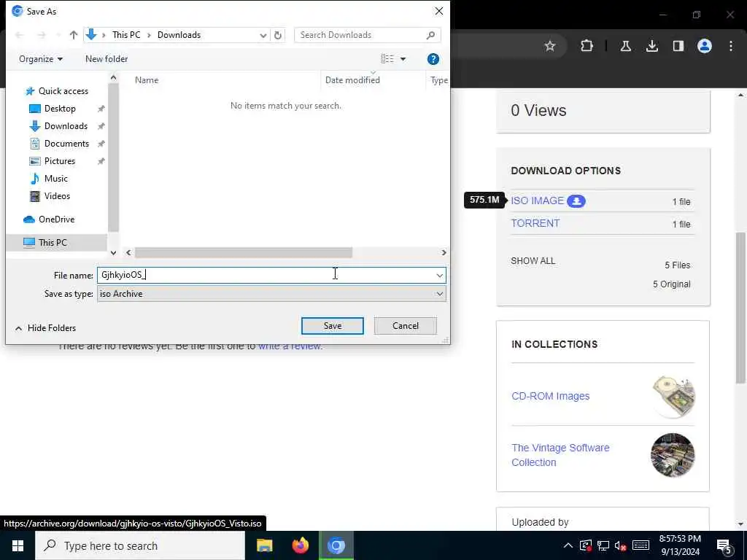This screenshot has width=747, height=560.
Task: Click the page vertical scrollbar thumb
Action: (740, 307)
